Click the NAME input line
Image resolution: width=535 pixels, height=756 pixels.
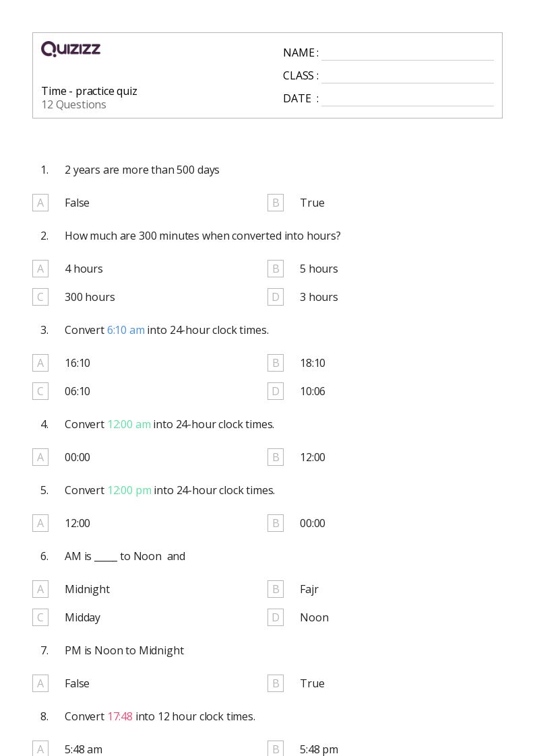click(408, 54)
